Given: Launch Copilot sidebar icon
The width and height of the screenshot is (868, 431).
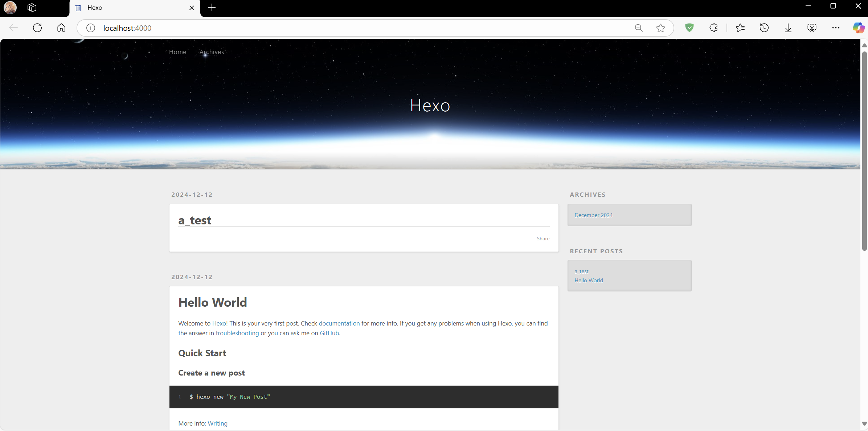Looking at the screenshot, I should (x=859, y=28).
